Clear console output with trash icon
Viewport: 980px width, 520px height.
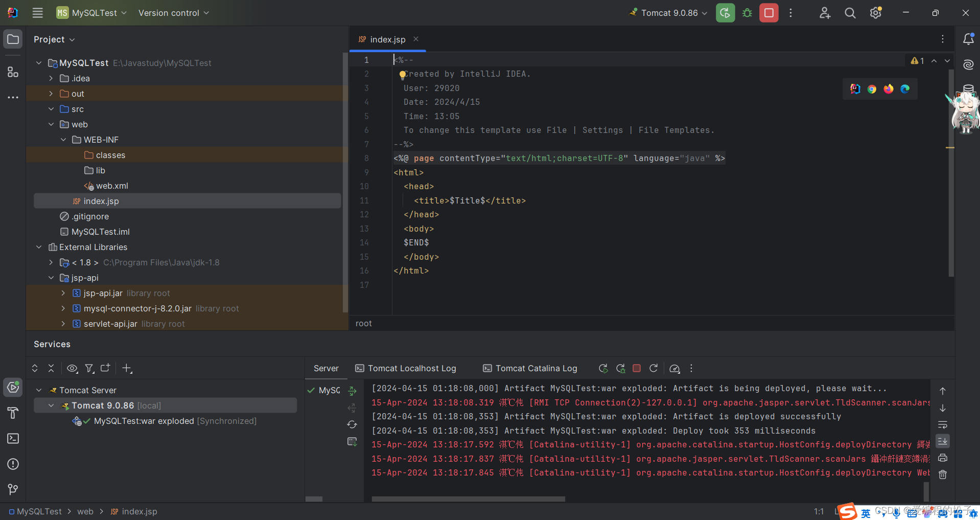coord(943,474)
